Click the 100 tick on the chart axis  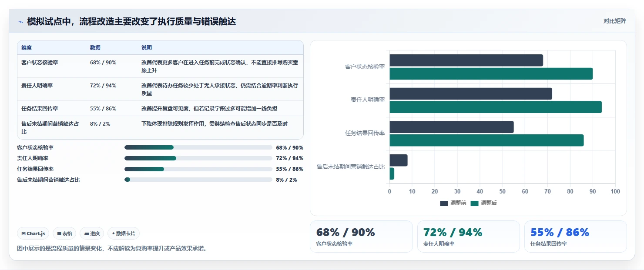(x=615, y=191)
